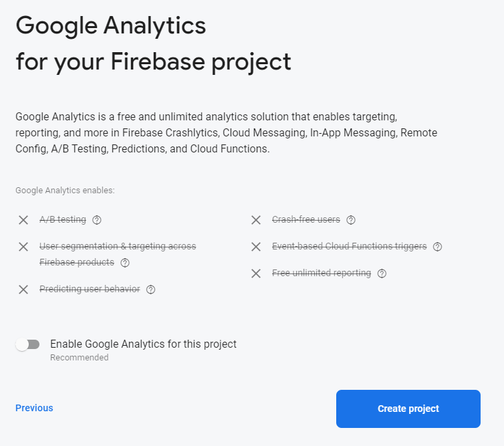This screenshot has height=446, width=504.
Task: Open help tooltip for Crash-free users
Action: [x=351, y=220]
